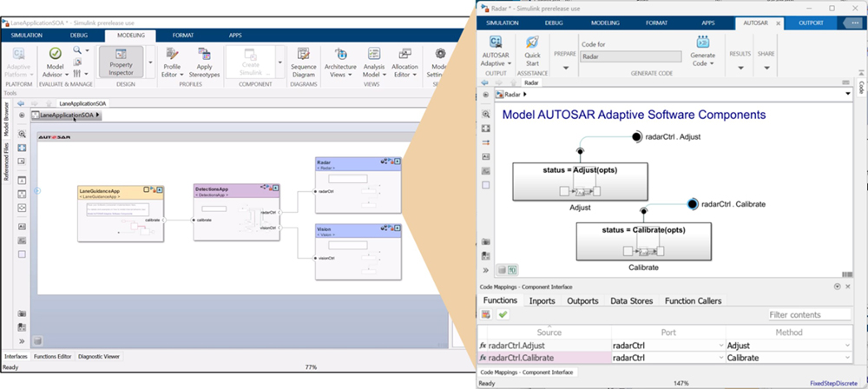The image size is (868, 389).
Task: Click the back arrow in Radar window
Action: pyautogui.click(x=485, y=82)
